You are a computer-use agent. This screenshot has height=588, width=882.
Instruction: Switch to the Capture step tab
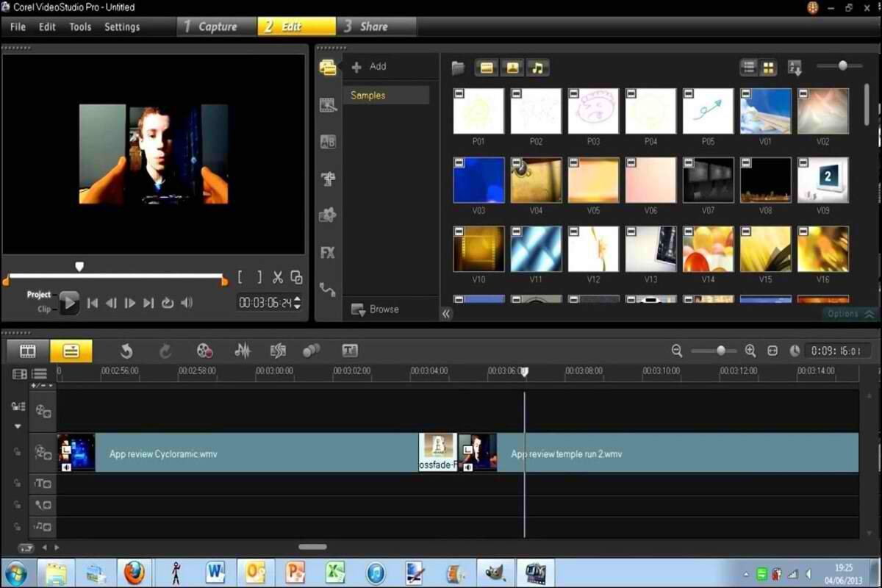(217, 26)
